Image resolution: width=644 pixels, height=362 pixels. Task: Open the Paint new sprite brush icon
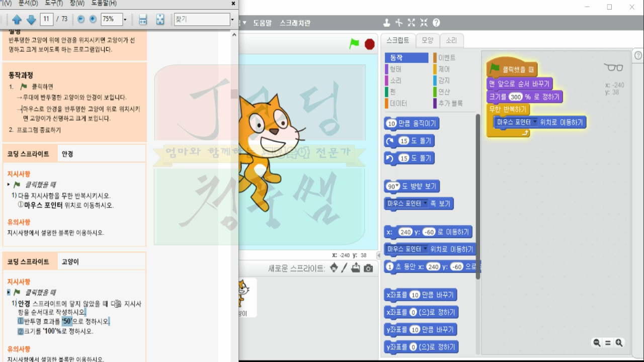click(345, 268)
